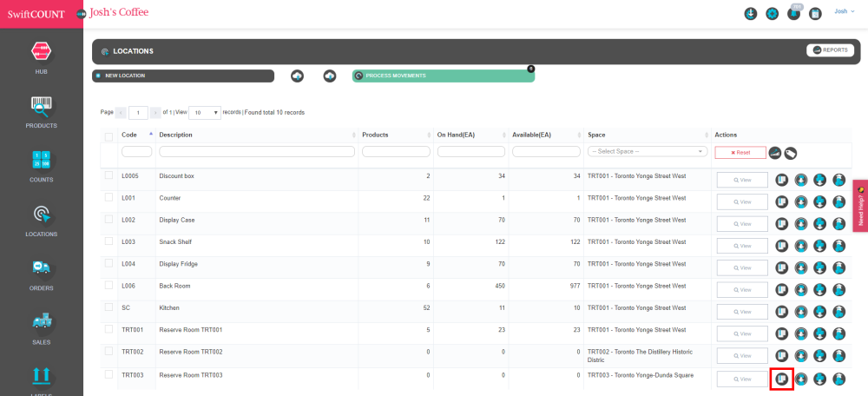Open the Products barcode section
The width and height of the screenshot is (868, 396).
[41, 112]
